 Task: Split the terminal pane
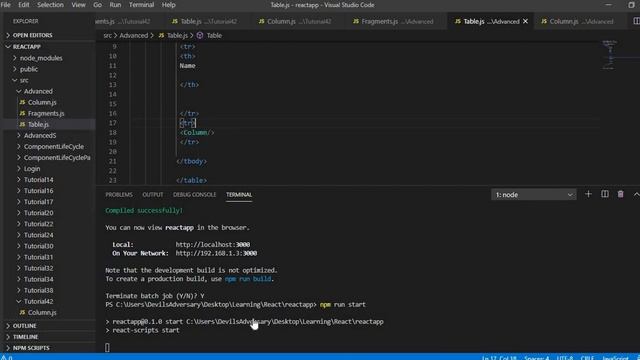pyautogui.click(x=604, y=194)
